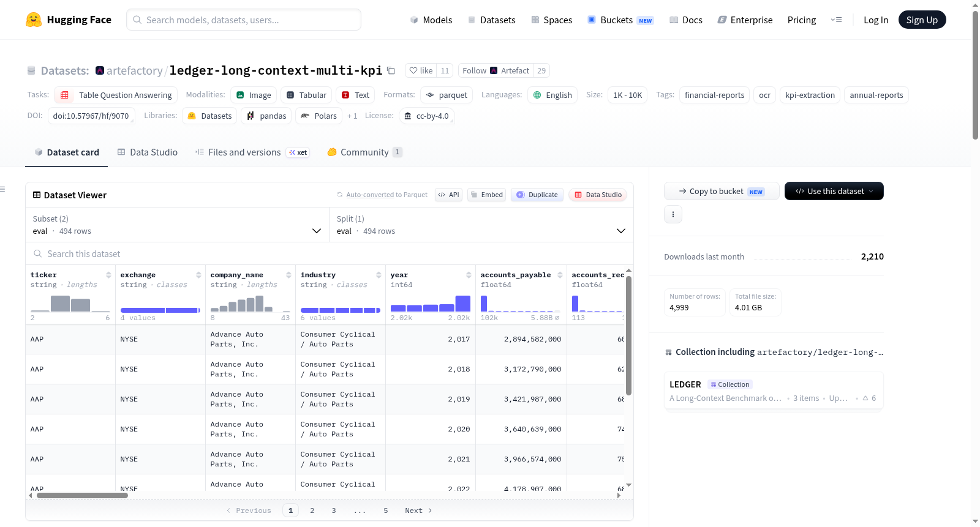Click the Hugging Face logo icon

(34, 20)
